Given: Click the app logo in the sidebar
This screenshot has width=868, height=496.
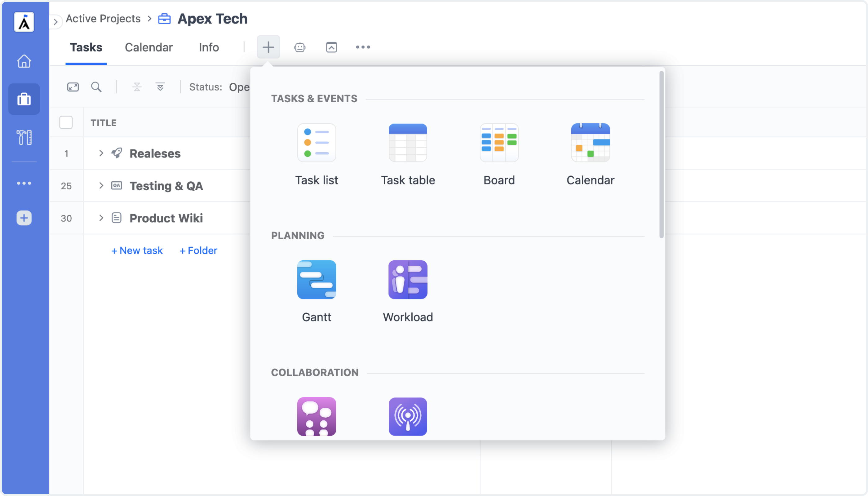Looking at the screenshot, I should (x=24, y=22).
